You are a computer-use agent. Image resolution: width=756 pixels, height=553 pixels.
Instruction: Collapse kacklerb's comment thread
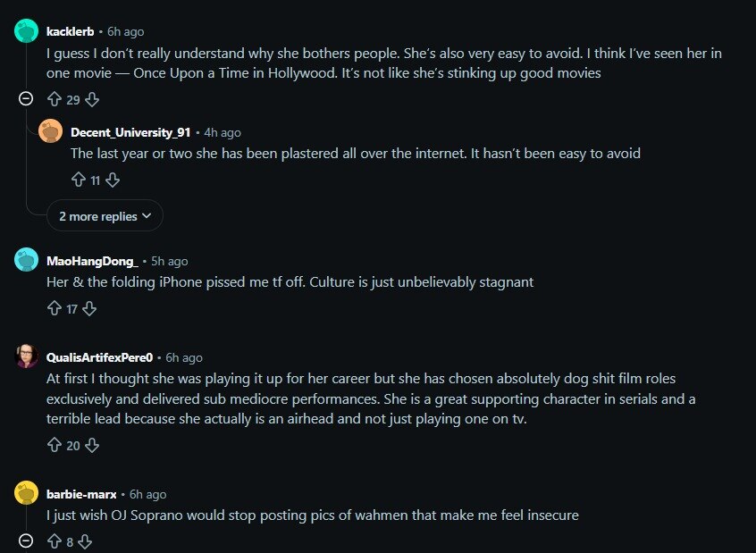26,98
